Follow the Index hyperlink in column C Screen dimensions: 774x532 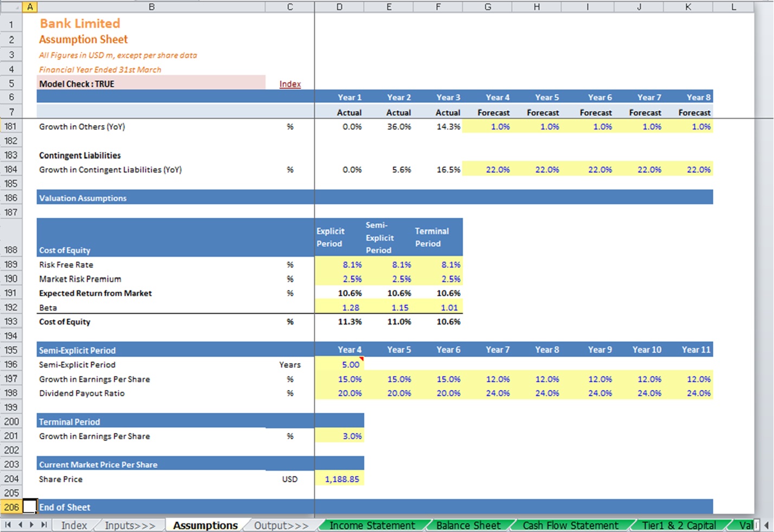click(x=290, y=84)
